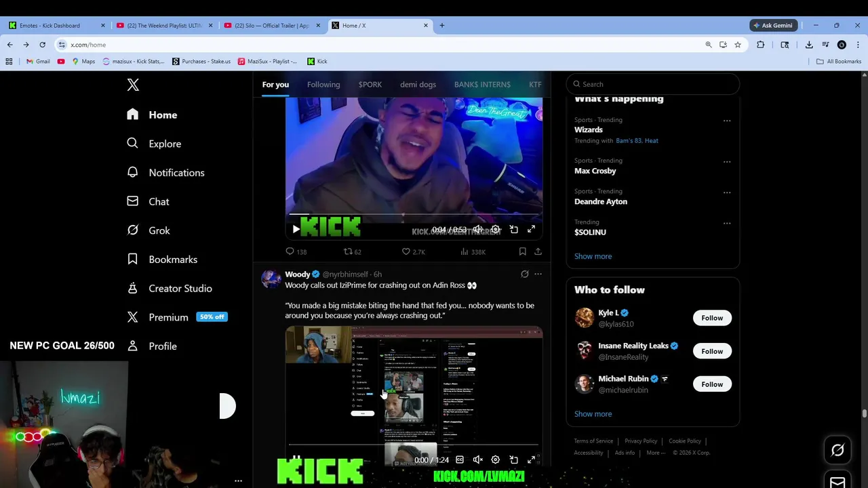Switch to Emotes - Kick Dashboard browser tab
The height and width of the screenshot is (488, 868).
pyautogui.click(x=56, y=25)
